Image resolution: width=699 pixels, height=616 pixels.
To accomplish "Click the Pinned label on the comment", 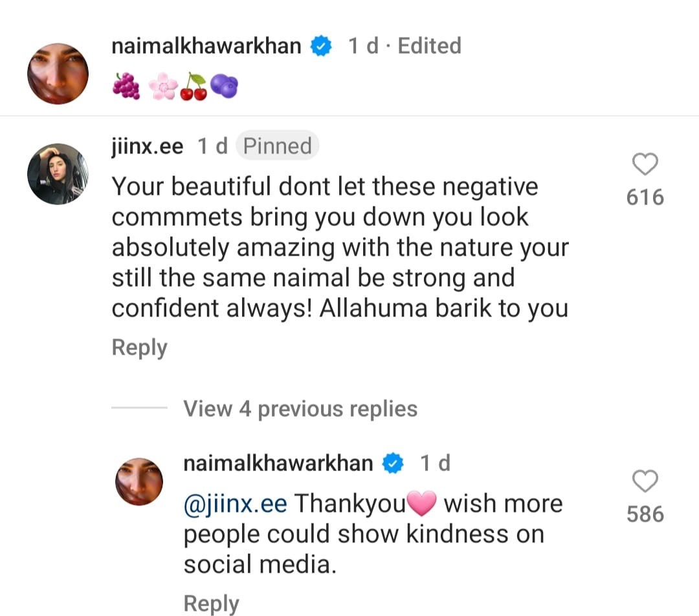I will [x=277, y=146].
